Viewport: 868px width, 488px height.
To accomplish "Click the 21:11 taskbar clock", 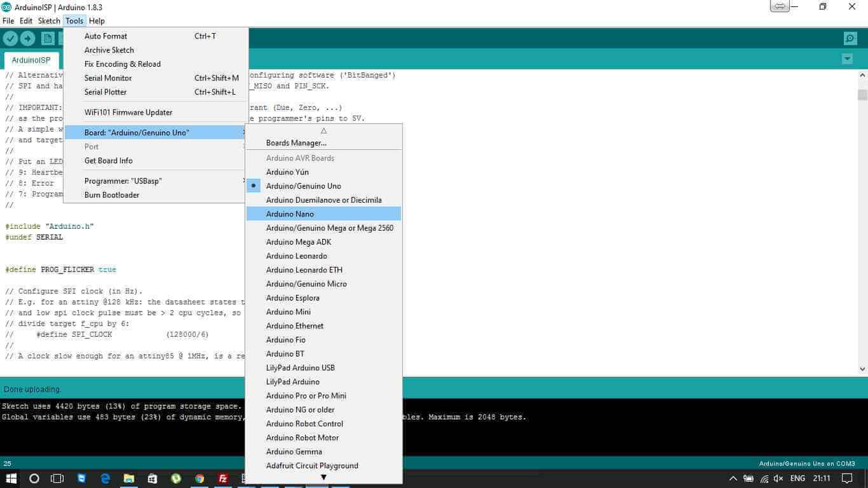I will tap(821, 478).
